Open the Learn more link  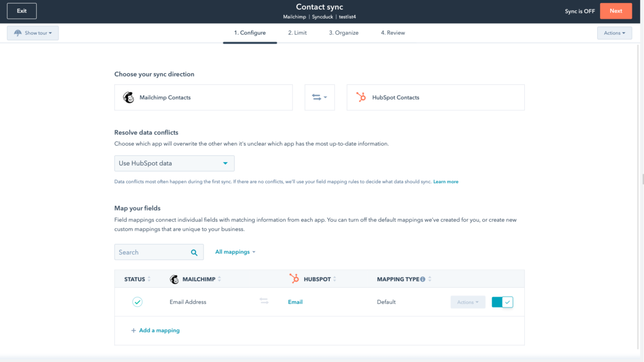pyautogui.click(x=446, y=182)
